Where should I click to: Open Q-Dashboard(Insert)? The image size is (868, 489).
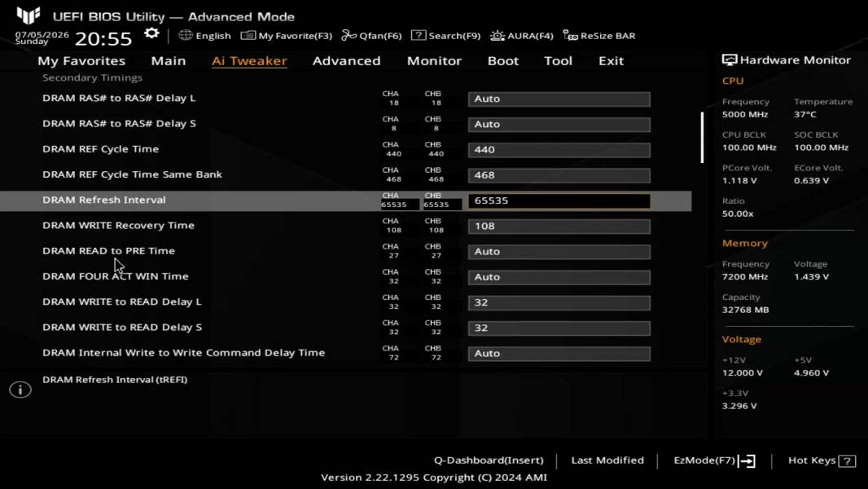(489, 460)
